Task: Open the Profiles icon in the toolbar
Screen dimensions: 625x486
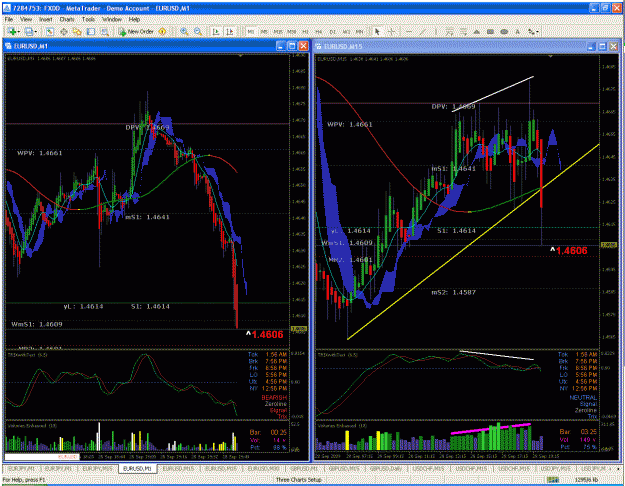Action: [29, 31]
